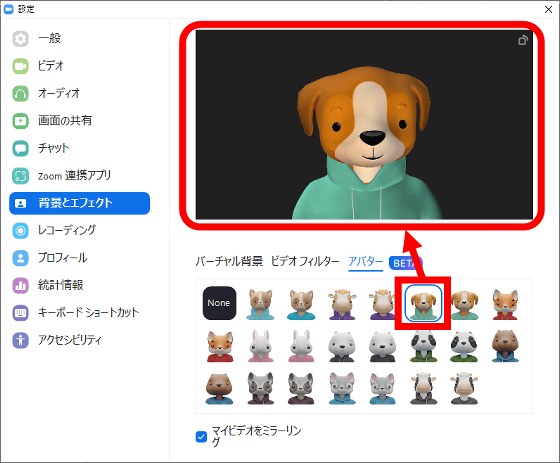Viewport: 560px width, 463px height.
Task: Open the アクセシビリティ accessibility settings
Action: pos(79,340)
